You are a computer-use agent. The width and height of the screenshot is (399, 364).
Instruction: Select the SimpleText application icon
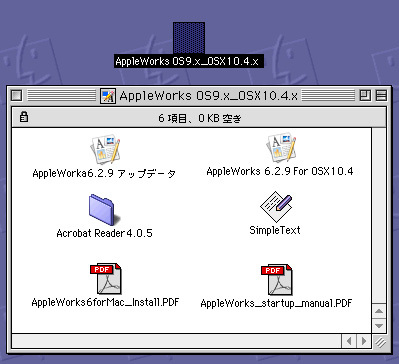tap(276, 207)
